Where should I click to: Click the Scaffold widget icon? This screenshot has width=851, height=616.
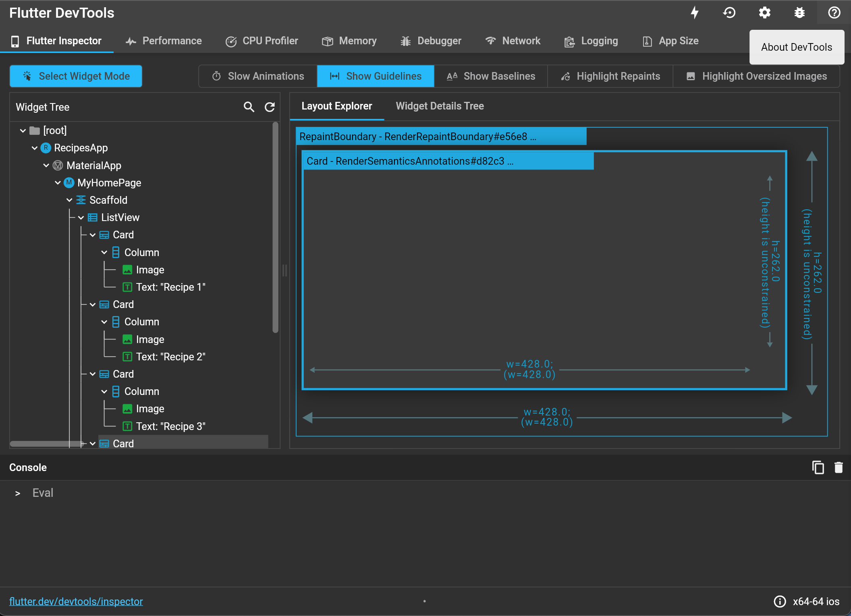tap(81, 200)
